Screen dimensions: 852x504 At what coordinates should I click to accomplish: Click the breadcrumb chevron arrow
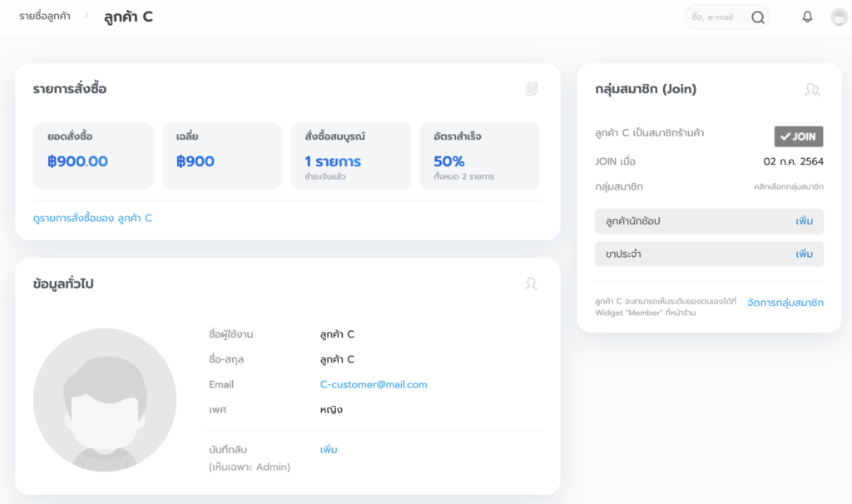pos(87,16)
